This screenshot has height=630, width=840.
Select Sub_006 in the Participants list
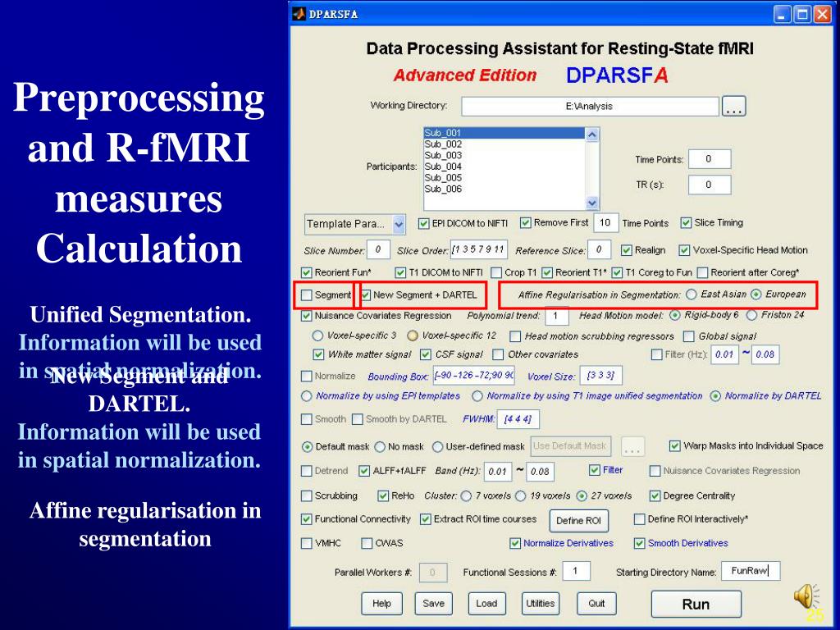[x=504, y=189]
